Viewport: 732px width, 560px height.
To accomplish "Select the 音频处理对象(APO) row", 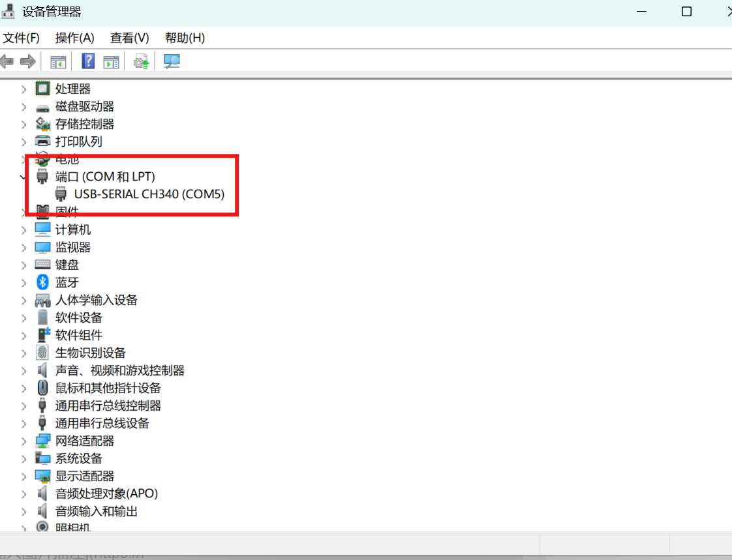I will pyautogui.click(x=106, y=494).
